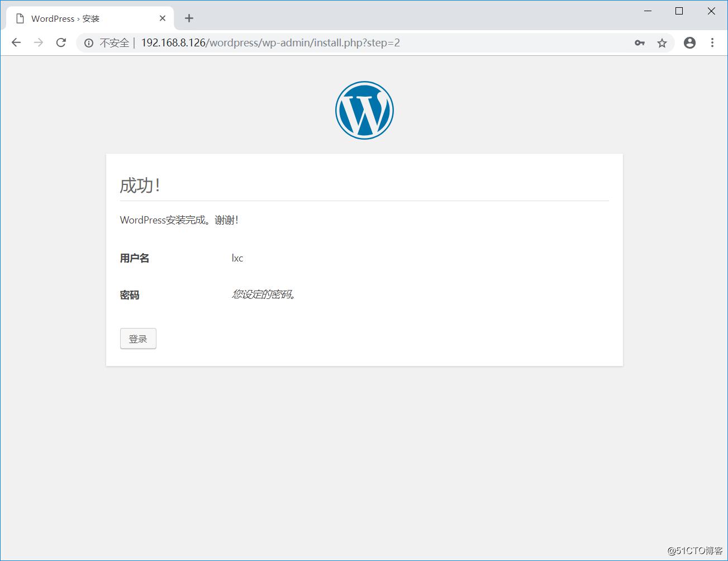Minimize the Chrome window
Image resolution: width=728 pixels, height=561 pixels.
click(648, 11)
